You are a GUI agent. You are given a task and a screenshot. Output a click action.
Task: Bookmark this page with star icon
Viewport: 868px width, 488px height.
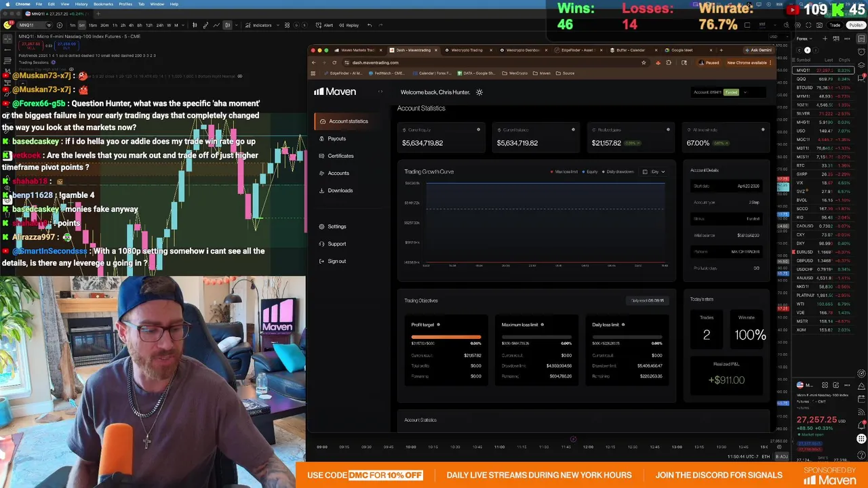[644, 62]
